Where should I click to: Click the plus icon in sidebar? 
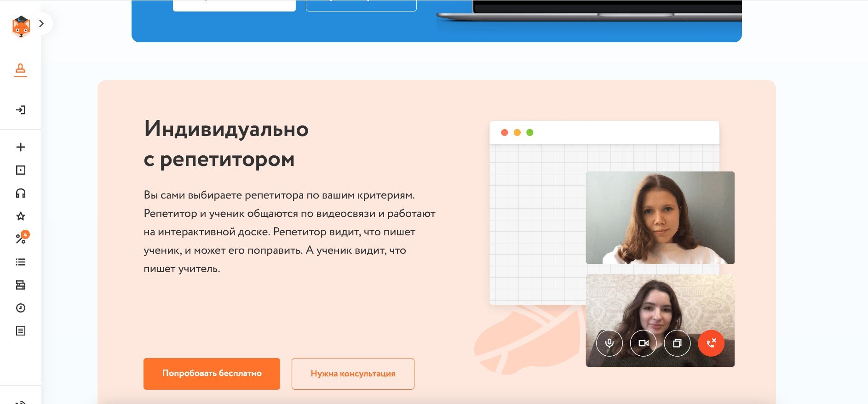20,147
